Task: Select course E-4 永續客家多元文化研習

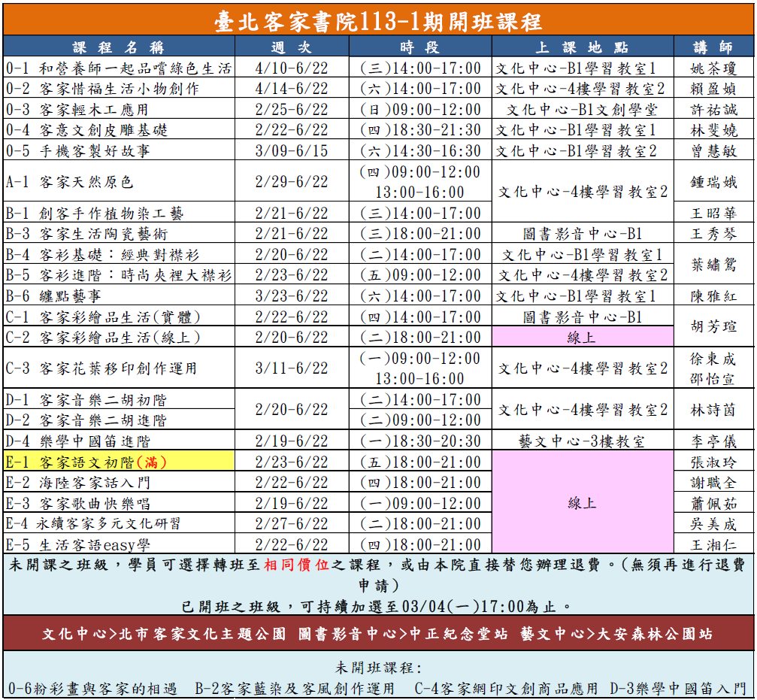Action: click(x=93, y=523)
